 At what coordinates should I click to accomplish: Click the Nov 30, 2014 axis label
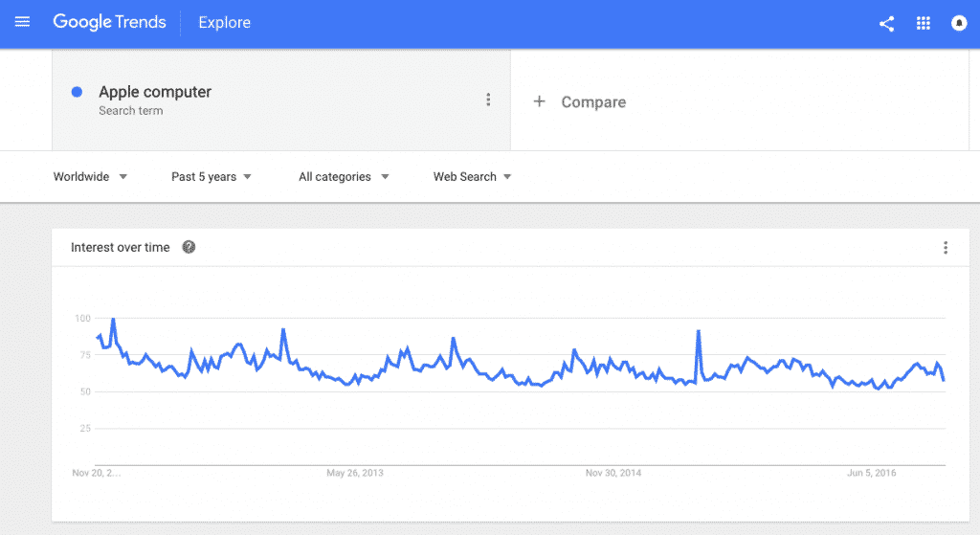coord(613,473)
